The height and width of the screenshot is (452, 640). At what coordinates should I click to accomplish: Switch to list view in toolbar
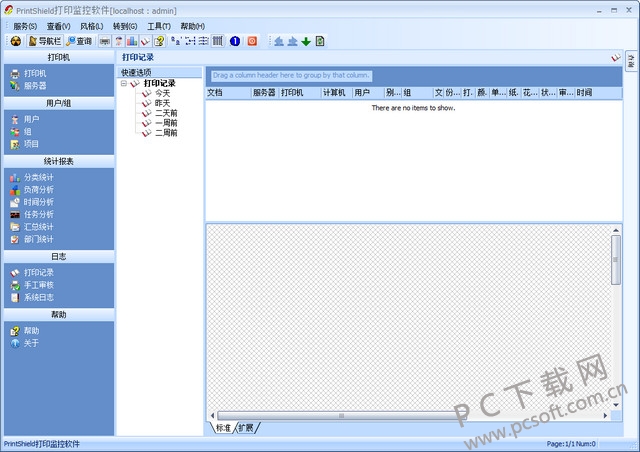203,41
